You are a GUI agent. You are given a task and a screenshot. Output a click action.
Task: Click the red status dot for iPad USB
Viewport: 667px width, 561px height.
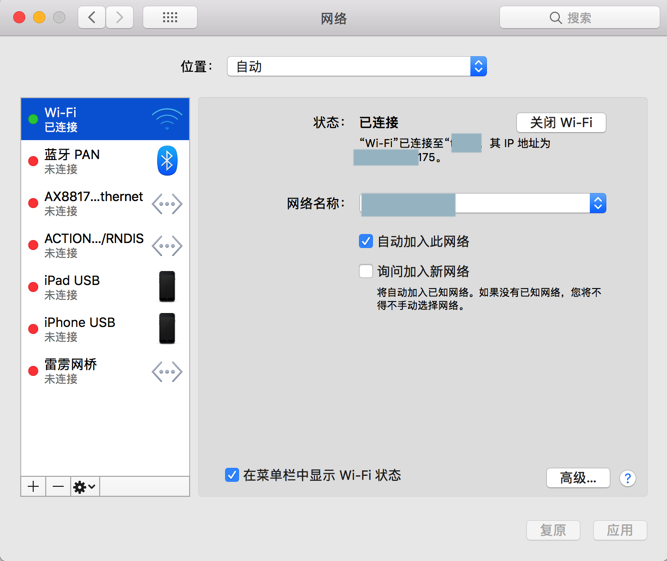[33, 287]
